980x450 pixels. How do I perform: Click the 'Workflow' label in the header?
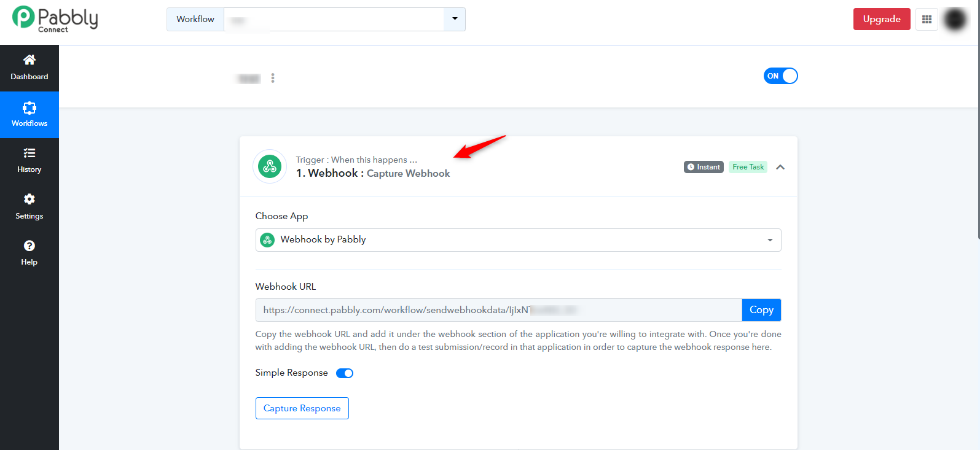click(195, 19)
